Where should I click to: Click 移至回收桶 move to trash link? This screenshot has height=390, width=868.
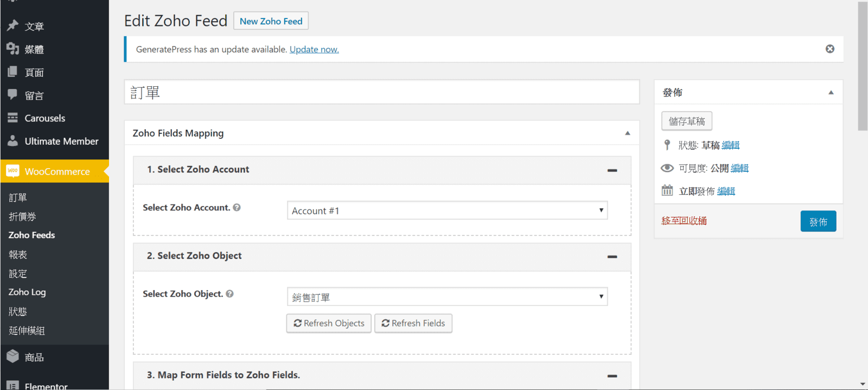pos(684,220)
